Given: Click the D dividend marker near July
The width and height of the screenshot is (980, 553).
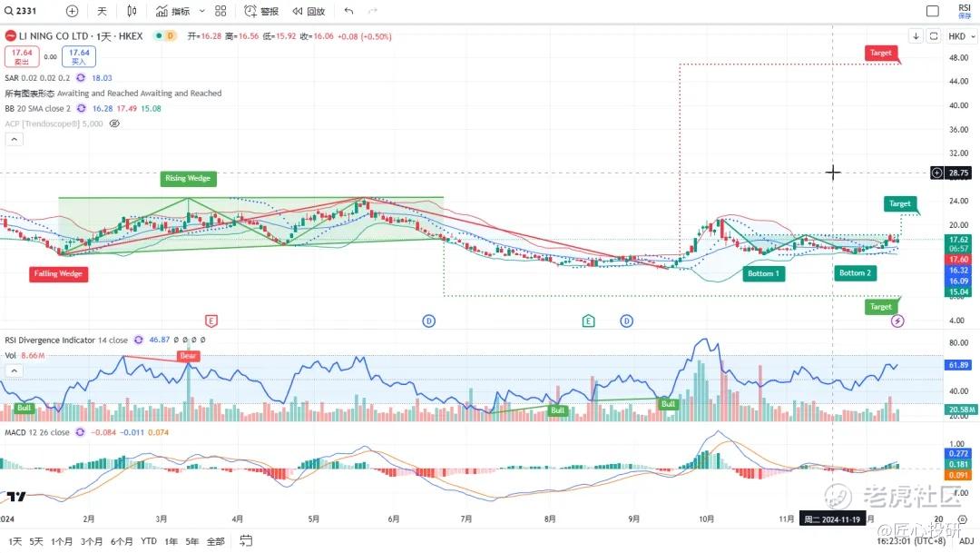Looking at the screenshot, I should pyautogui.click(x=428, y=321).
